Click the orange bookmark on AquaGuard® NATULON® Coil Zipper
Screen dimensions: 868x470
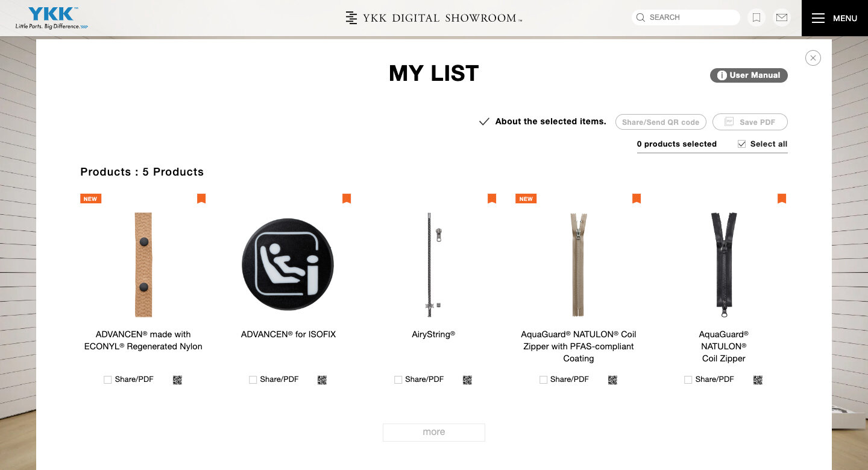point(782,198)
